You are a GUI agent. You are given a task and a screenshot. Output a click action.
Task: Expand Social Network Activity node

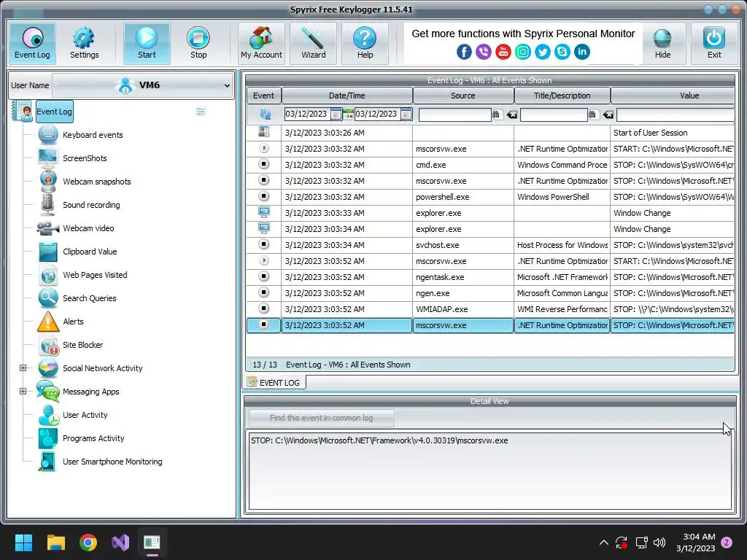coord(23,368)
